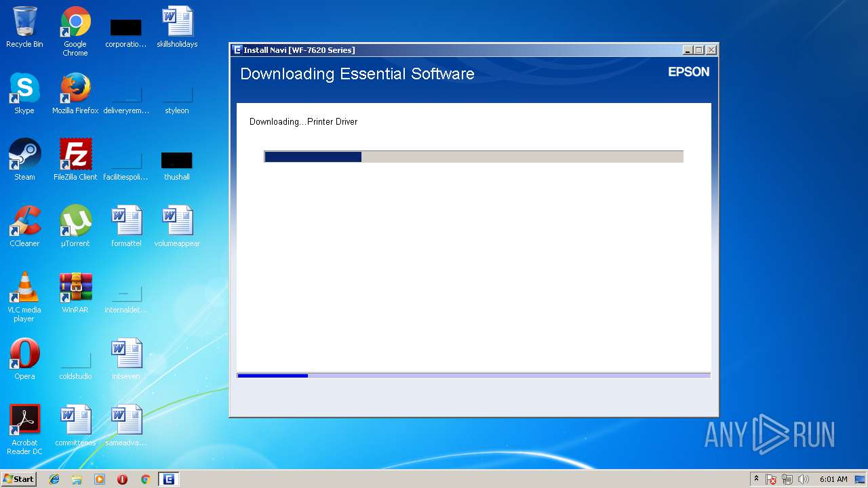The width and height of the screenshot is (868, 488).
Task: Launch Skype from the desktop
Action: tap(24, 94)
